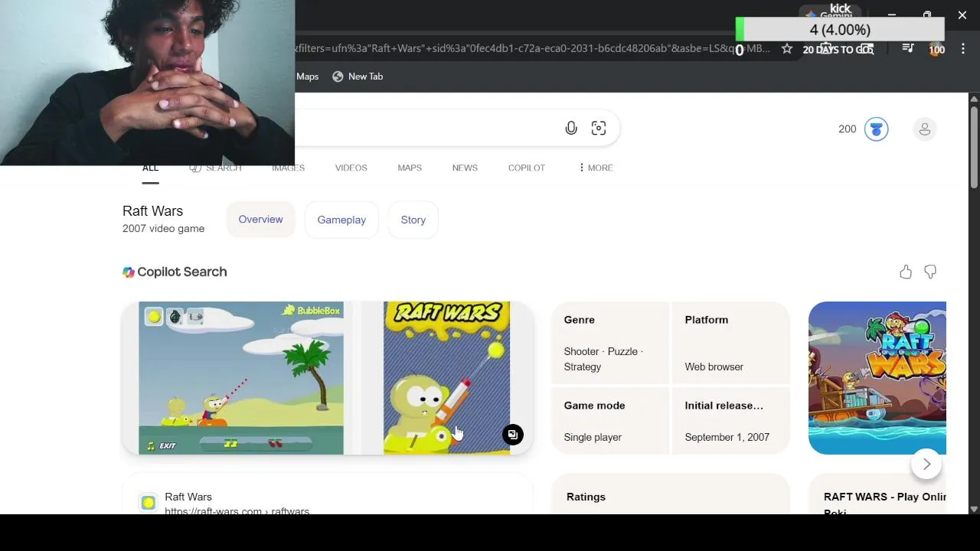Click the yellow Raft Wars cover thumbnail
Screen dimensions: 980x551
446,378
